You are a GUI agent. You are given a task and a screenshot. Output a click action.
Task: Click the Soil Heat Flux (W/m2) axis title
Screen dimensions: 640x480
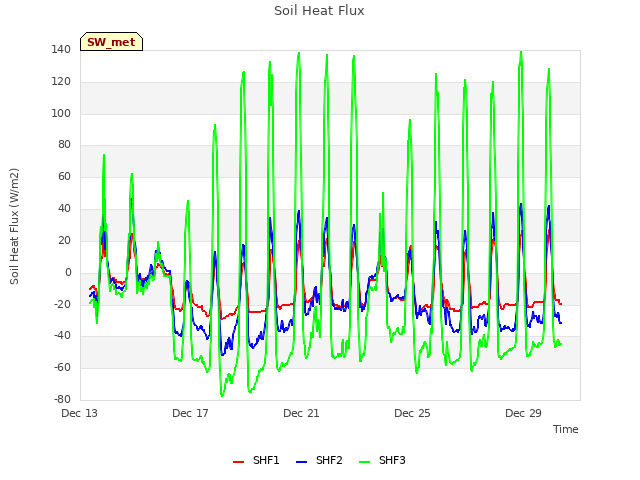[x=15, y=226]
